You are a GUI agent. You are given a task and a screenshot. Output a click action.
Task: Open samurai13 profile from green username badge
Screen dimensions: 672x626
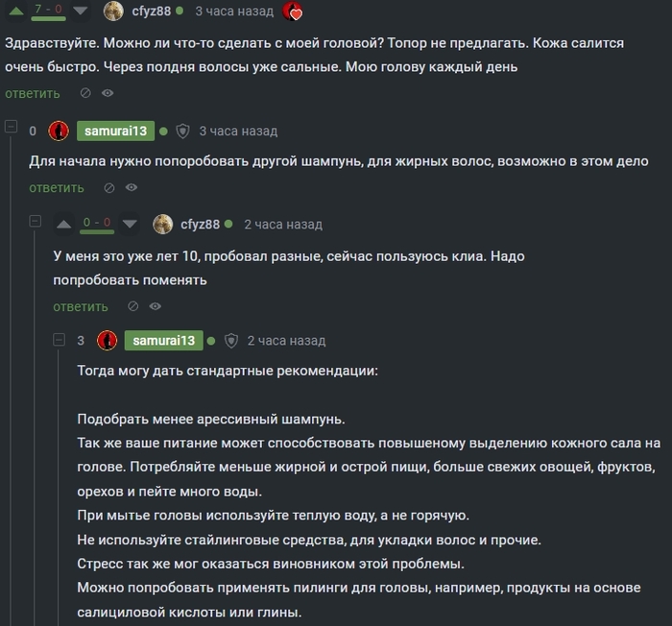(115, 131)
